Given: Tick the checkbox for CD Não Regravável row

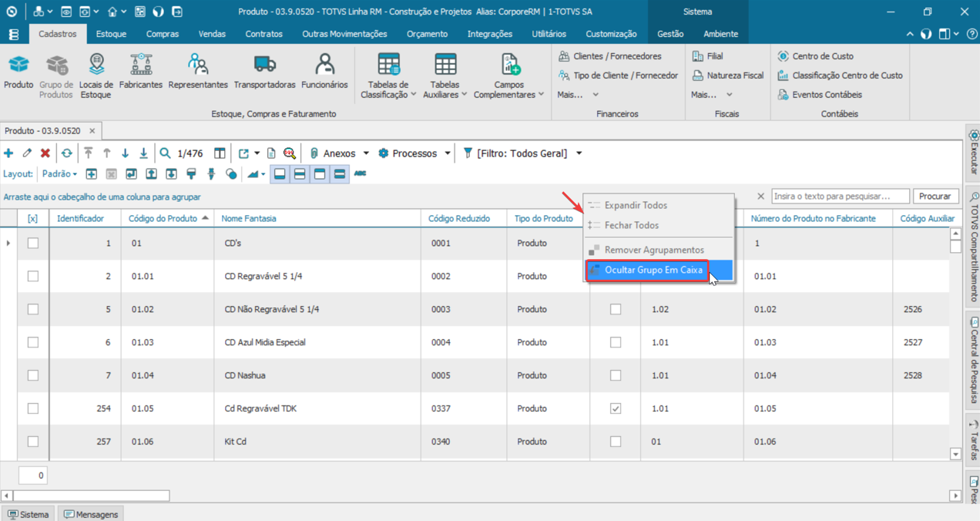Looking at the screenshot, I should tap(32, 309).
